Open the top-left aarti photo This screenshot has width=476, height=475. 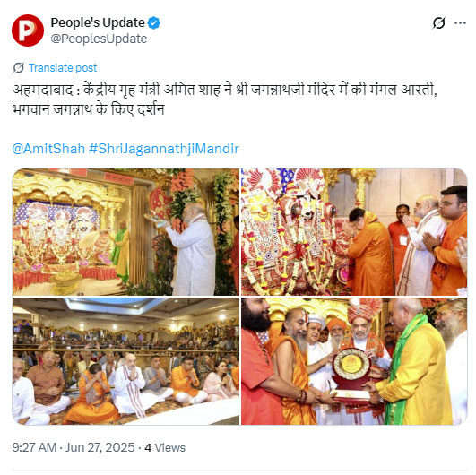(x=125, y=232)
